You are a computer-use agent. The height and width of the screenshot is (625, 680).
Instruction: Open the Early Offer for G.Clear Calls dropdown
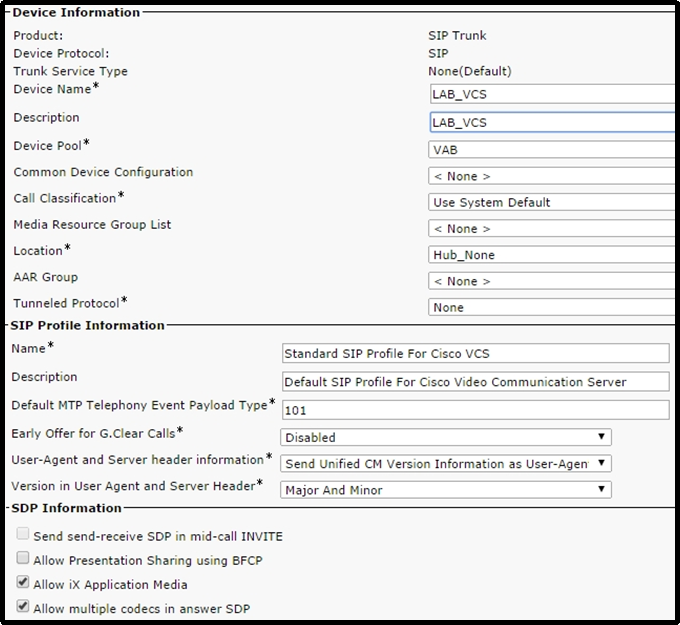click(x=445, y=437)
